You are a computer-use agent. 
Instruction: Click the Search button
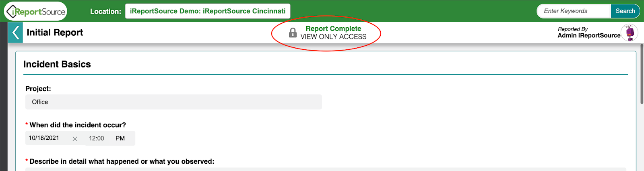[x=625, y=11]
